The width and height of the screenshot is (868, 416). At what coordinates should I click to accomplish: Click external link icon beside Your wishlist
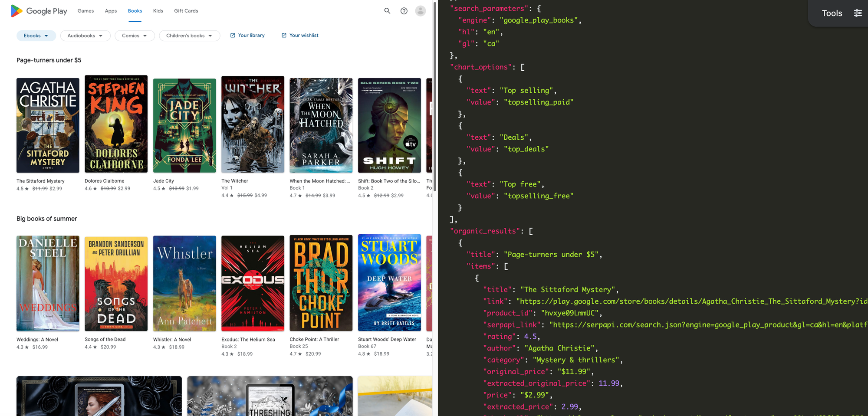pyautogui.click(x=284, y=36)
